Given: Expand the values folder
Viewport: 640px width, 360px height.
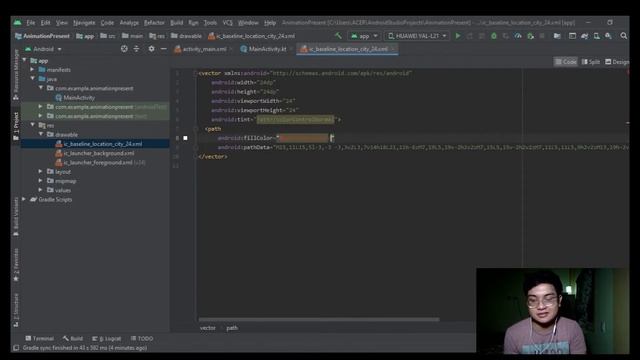Looking at the screenshot, I should pos(40,190).
